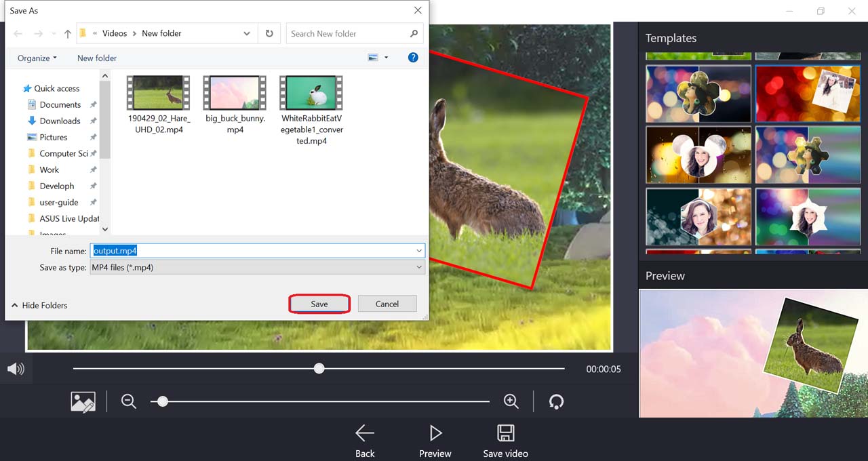Click the Save video disk icon
Image resolution: width=868 pixels, height=461 pixels.
[x=505, y=434]
